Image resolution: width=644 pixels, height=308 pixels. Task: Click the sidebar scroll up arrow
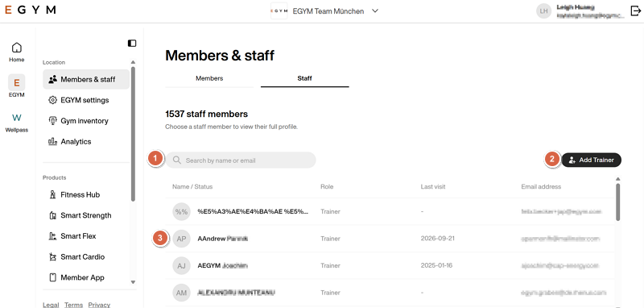(x=133, y=62)
